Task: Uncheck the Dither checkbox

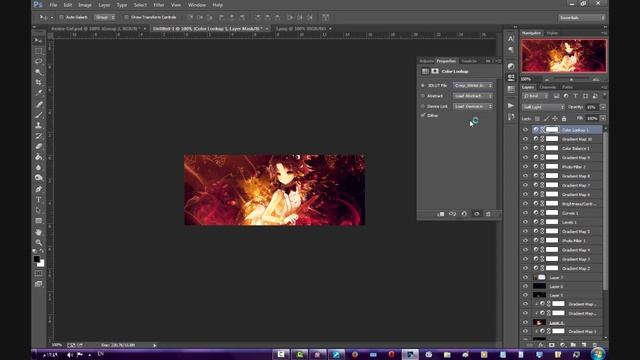Action: (x=423, y=116)
